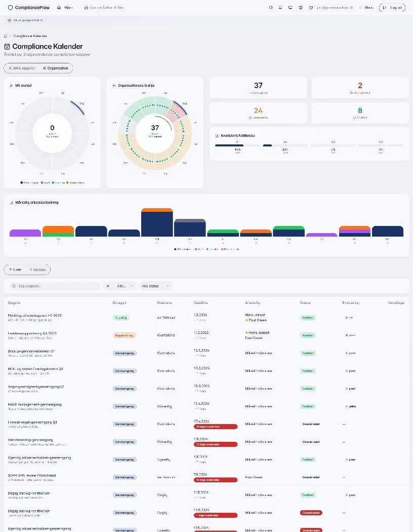Open the Alle status dropdown
This screenshot has height=532, width=413.
[155, 286]
